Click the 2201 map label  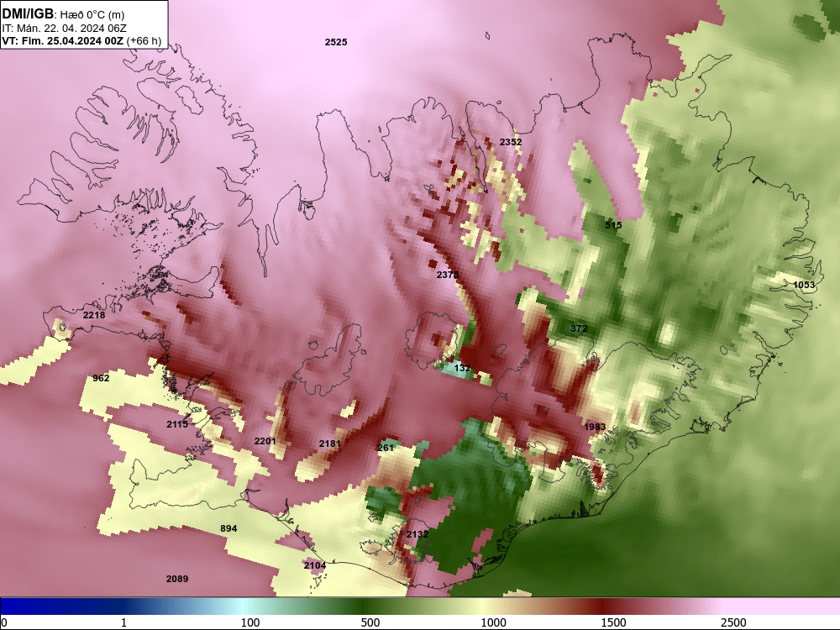click(x=265, y=441)
